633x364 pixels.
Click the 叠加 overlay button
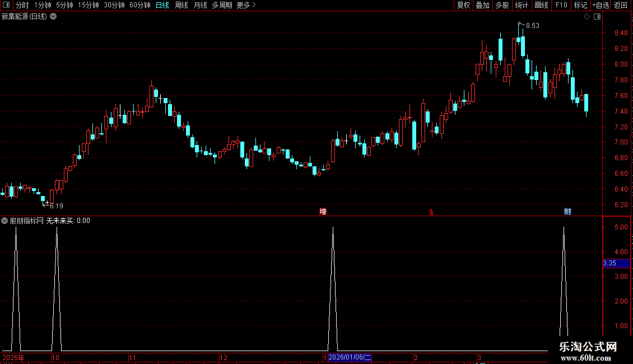(482, 5)
